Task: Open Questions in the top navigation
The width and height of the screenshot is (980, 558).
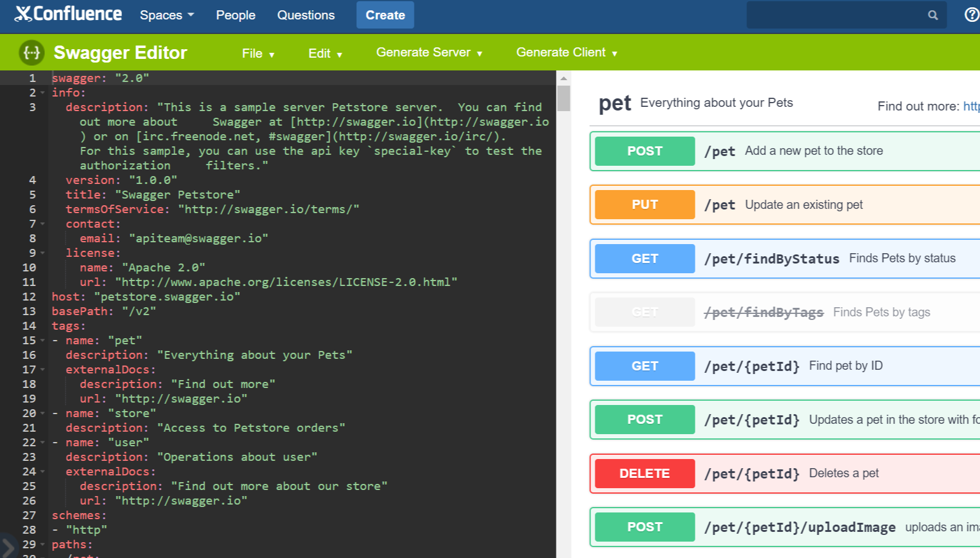Action: [306, 15]
